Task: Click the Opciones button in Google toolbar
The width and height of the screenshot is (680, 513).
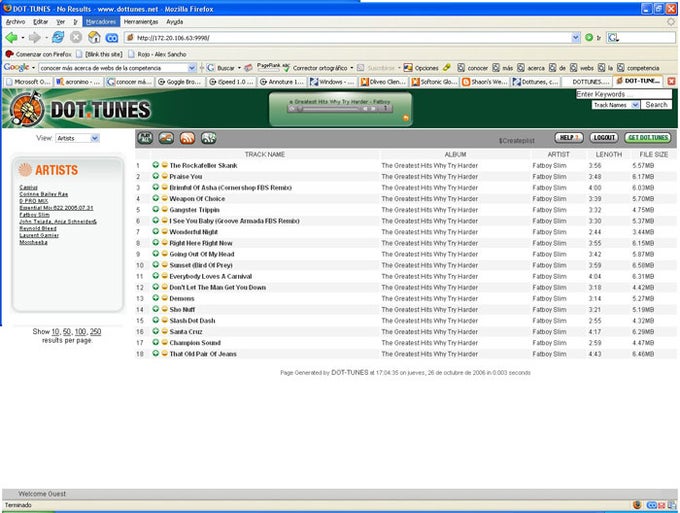Action: (x=421, y=68)
